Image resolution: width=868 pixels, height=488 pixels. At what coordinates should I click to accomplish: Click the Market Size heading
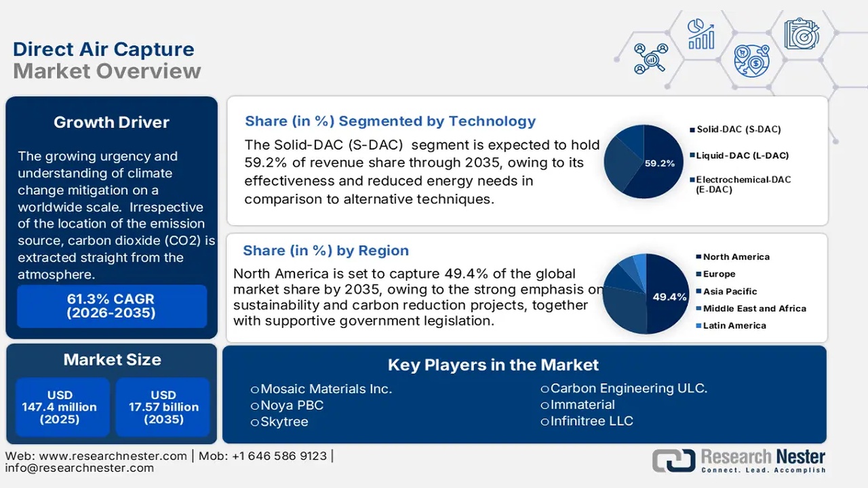112,360
